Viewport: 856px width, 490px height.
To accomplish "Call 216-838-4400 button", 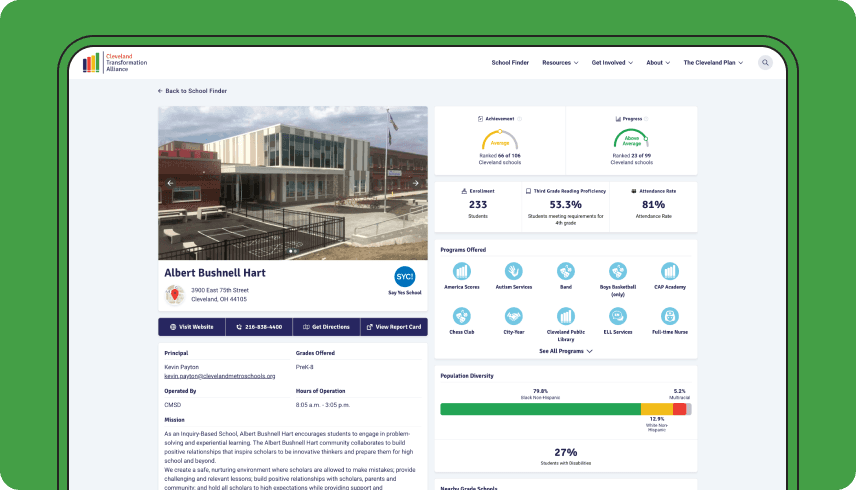I will (259, 327).
